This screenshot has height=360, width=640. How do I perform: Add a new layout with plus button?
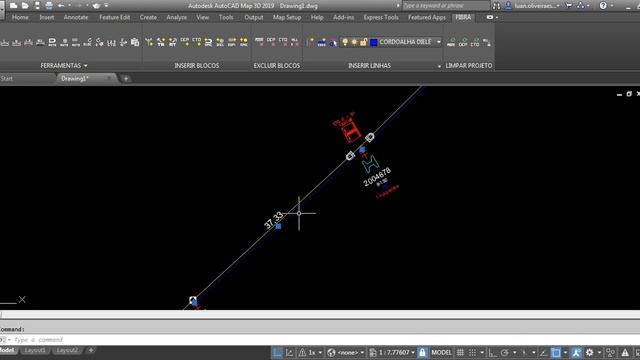(91, 350)
